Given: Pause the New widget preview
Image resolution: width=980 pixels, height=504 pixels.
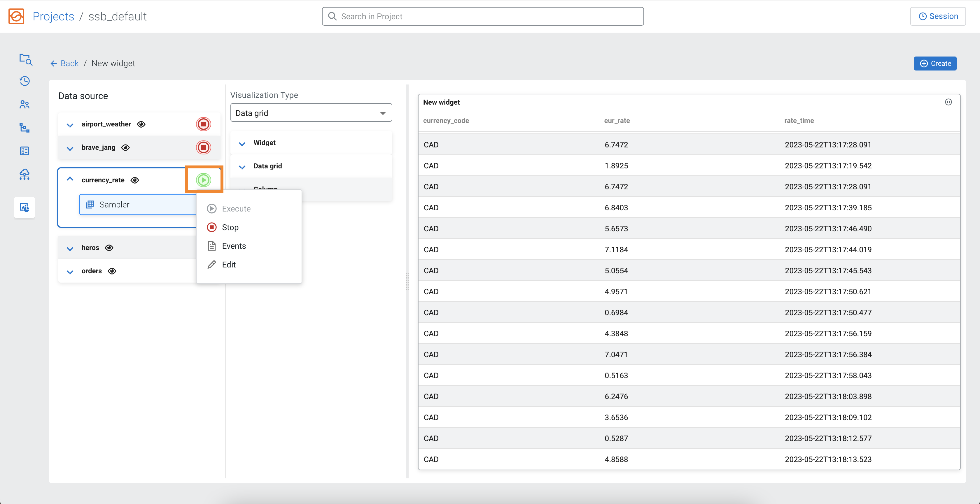Looking at the screenshot, I should point(948,102).
